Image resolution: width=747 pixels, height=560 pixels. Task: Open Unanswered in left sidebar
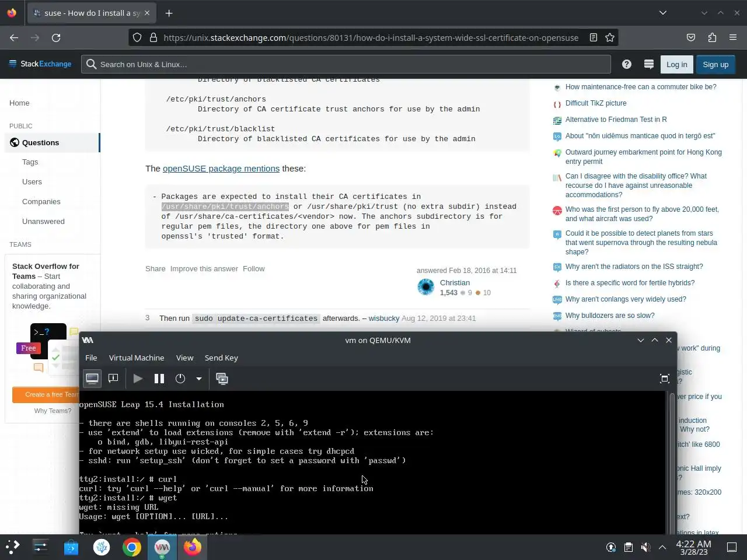click(43, 222)
